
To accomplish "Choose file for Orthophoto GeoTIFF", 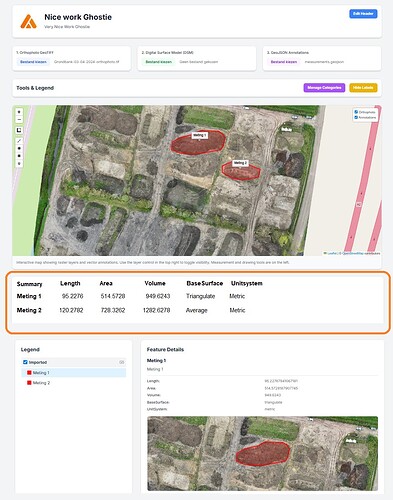I will pyautogui.click(x=33, y=62).
